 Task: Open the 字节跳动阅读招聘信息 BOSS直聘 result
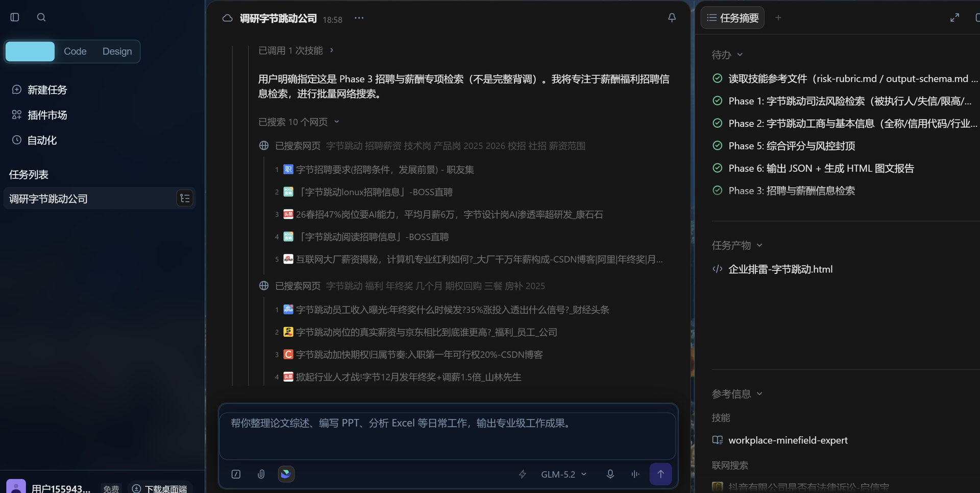tap(372, 237)
